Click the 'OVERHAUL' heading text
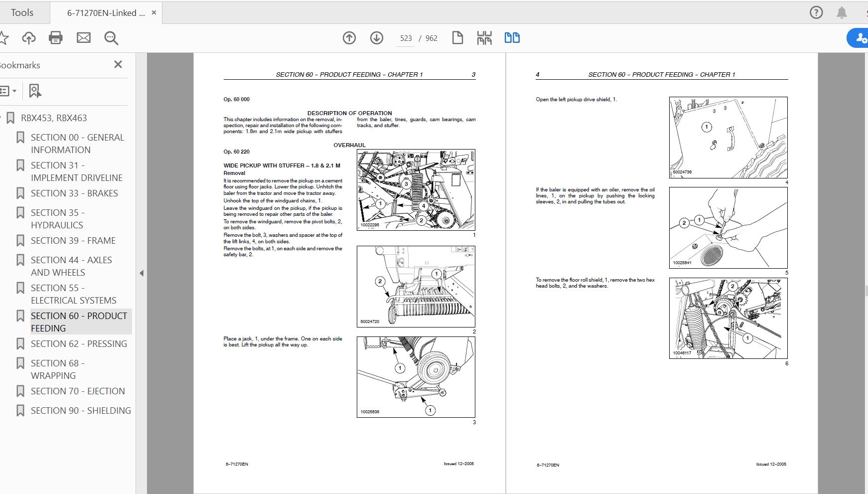 click(349, 145)
